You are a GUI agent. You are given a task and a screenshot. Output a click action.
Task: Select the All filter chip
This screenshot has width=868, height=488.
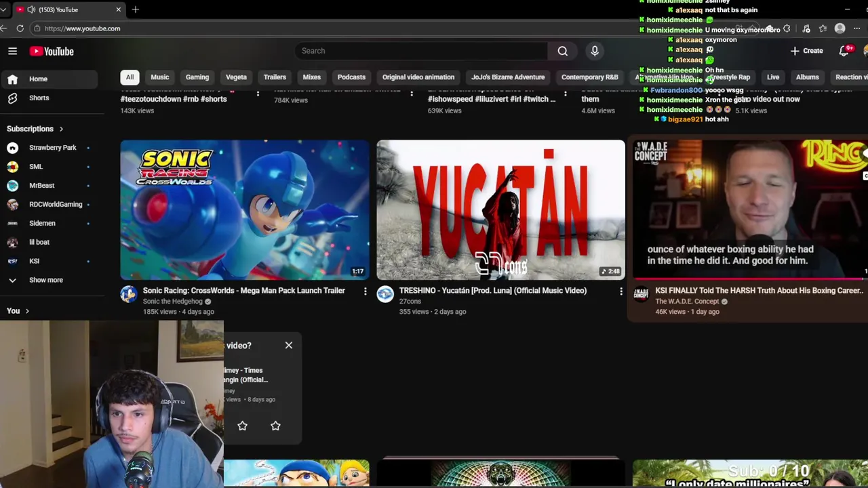click(x=130, y=77)
